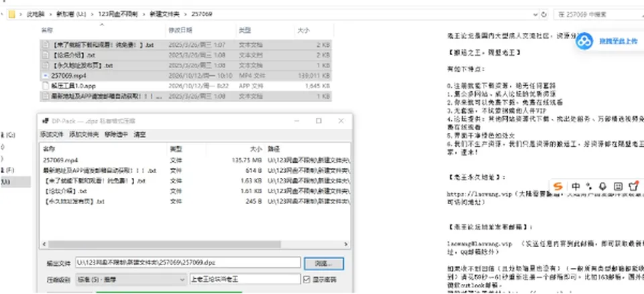Click the 解压工具1.0.app file icon

click(45, 86)
